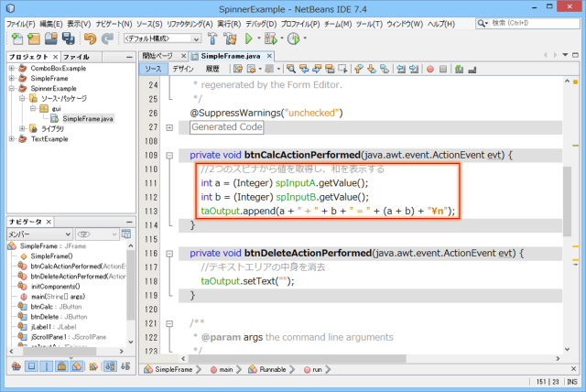
Task: Select ソース view button
Action: click(153, 69)
